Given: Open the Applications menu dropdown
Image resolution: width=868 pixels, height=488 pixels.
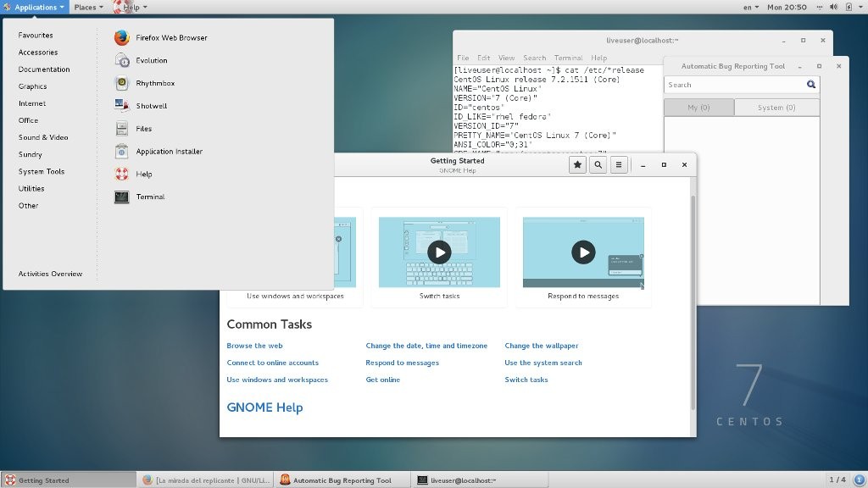Looking at the screenshot, I should tap(34, 7).
